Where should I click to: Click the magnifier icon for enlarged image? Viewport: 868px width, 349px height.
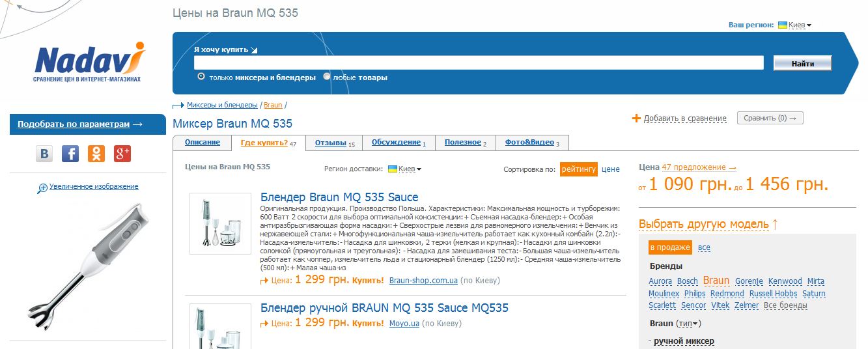click(42, 188)
